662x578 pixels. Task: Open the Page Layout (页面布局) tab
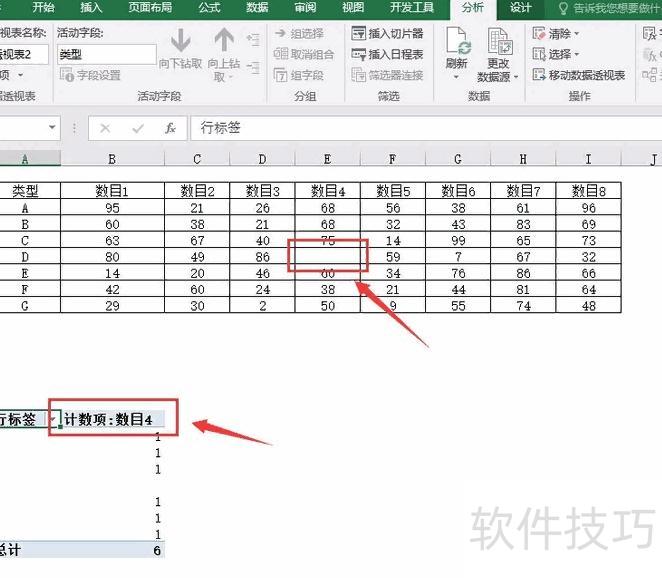pos(150,8)
